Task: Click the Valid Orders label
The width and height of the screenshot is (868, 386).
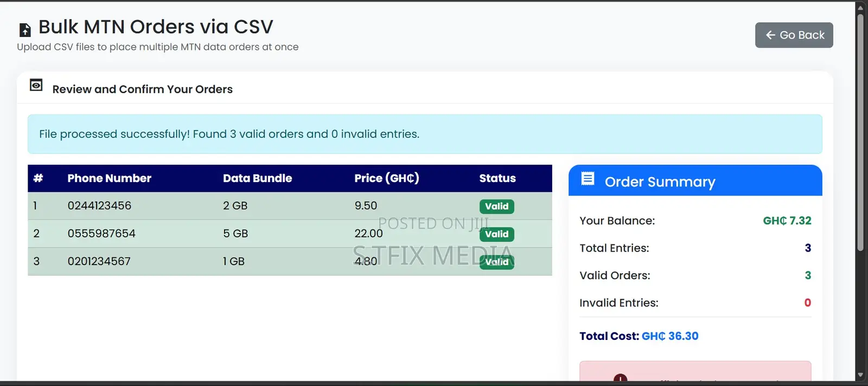Action: coord(615,275)
